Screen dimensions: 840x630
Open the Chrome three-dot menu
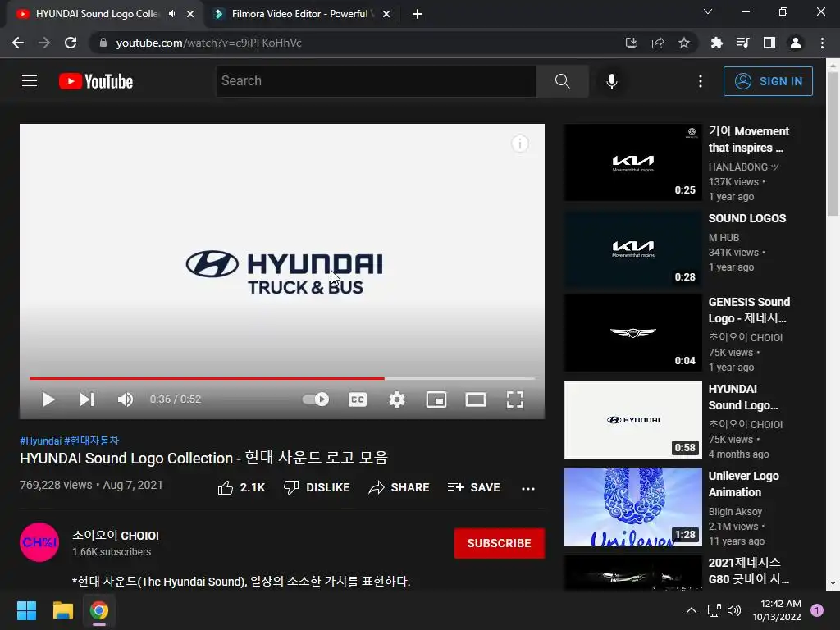[x=822, y=43]
